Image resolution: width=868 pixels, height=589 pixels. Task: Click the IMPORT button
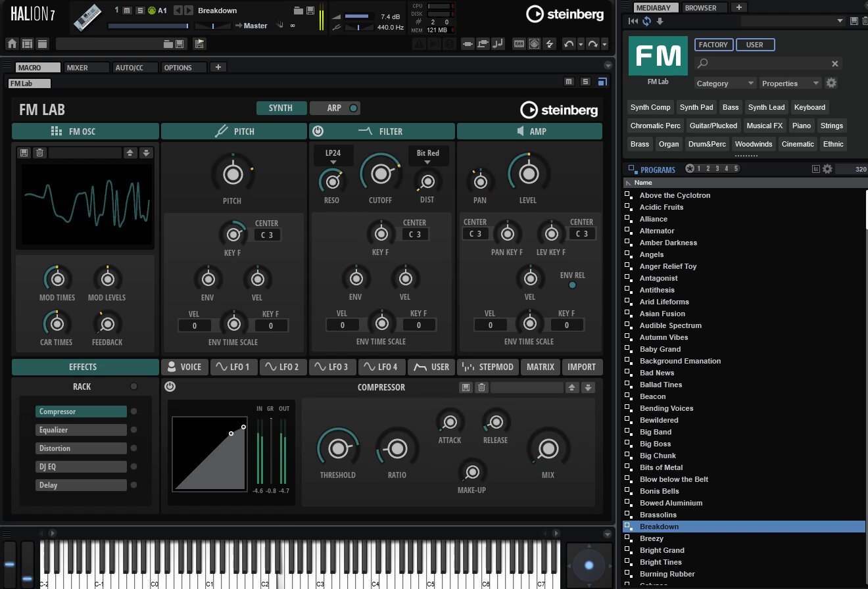click(582, 367)
